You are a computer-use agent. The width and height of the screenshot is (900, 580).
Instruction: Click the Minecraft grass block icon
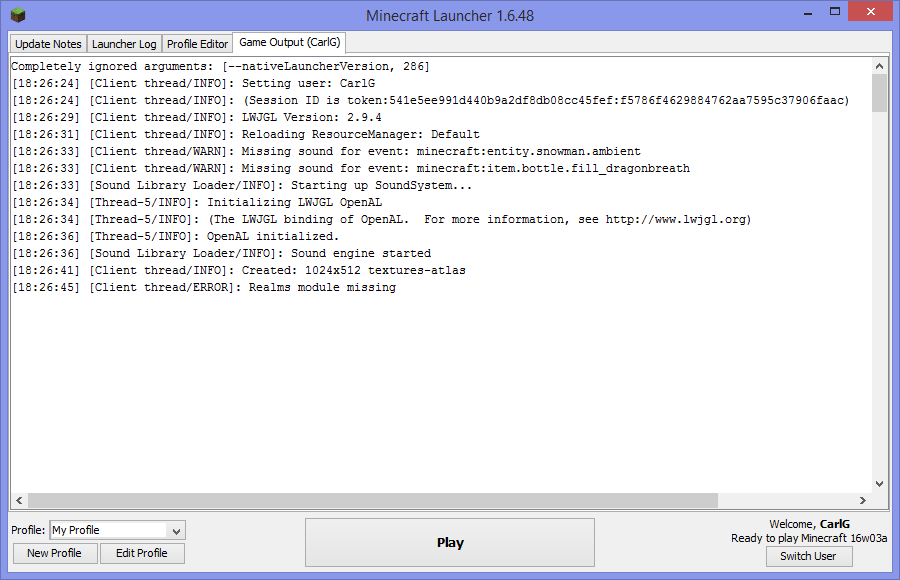tap(18, 15)
